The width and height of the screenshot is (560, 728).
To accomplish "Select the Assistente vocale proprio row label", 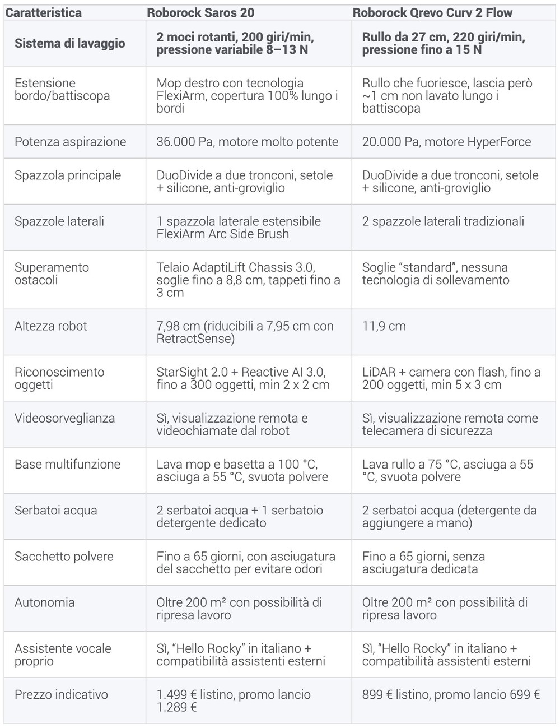I will [63, 655].
